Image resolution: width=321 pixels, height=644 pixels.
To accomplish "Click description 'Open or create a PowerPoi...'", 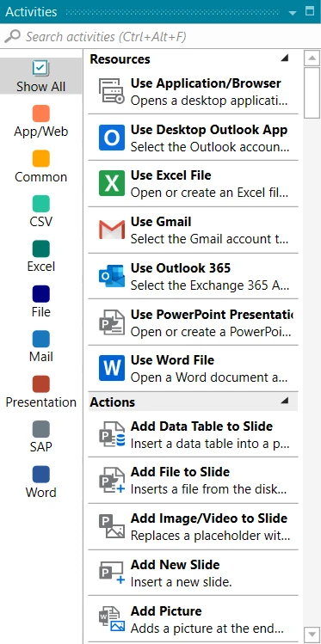I will pyautogui.click(x=211, y=332).
